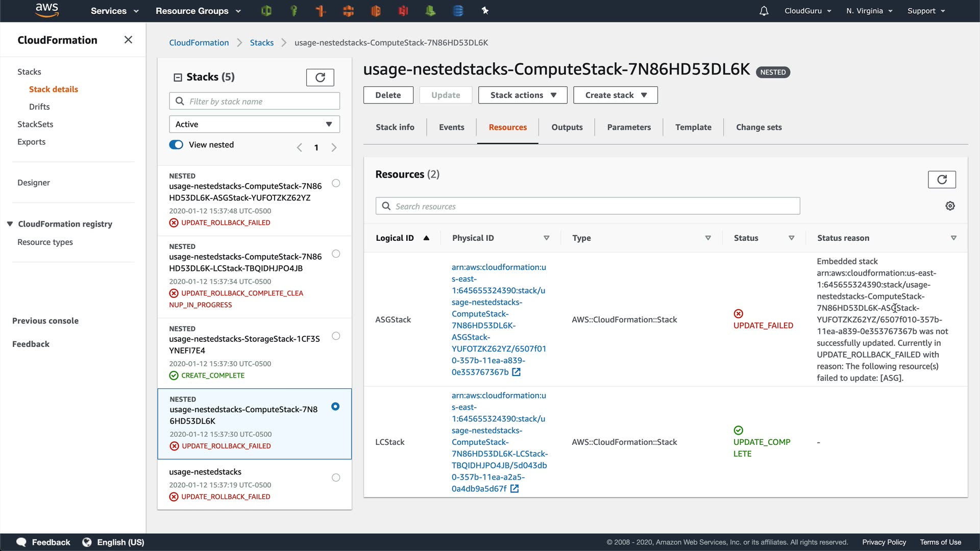Expand the Stack actions dropdown

[x=522, y=95]
